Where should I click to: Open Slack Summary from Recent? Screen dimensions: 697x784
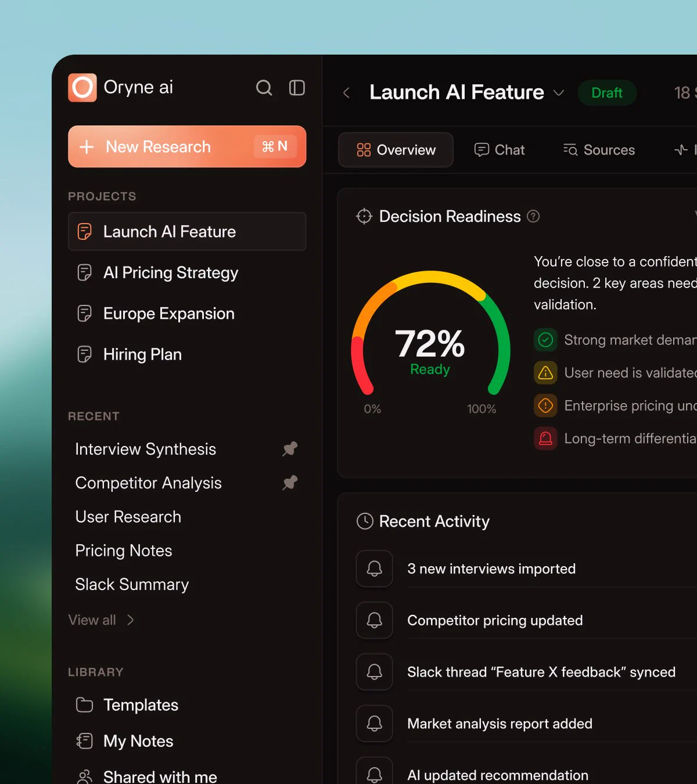[x=132, y=584]
